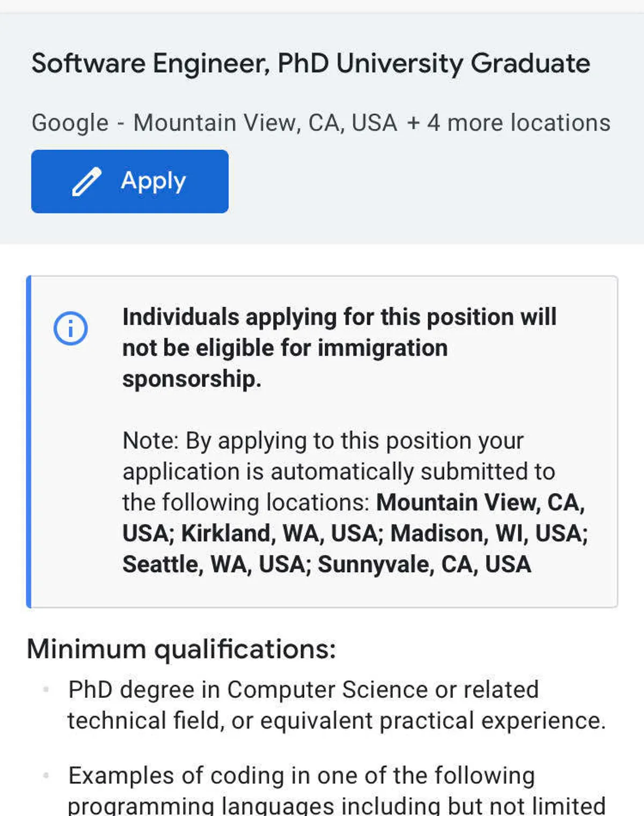
Task: Click the bullet beside Examples of coding
Action: coord(46,775)
